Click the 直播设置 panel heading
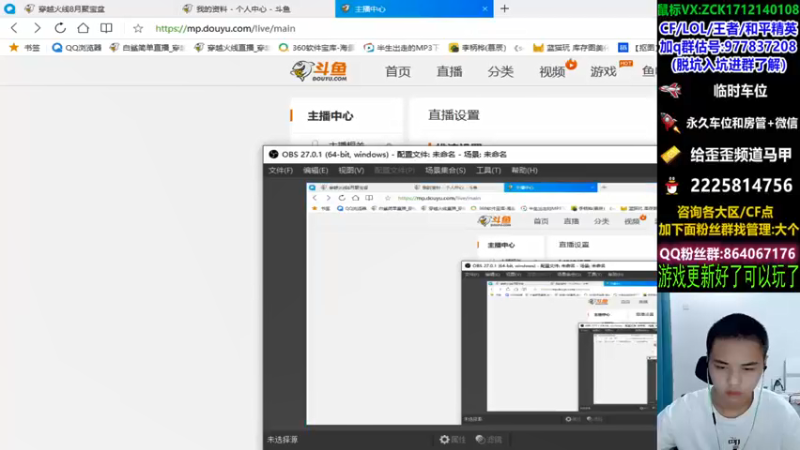This screenshot has height=450, width=800. (x=454, y=115)
